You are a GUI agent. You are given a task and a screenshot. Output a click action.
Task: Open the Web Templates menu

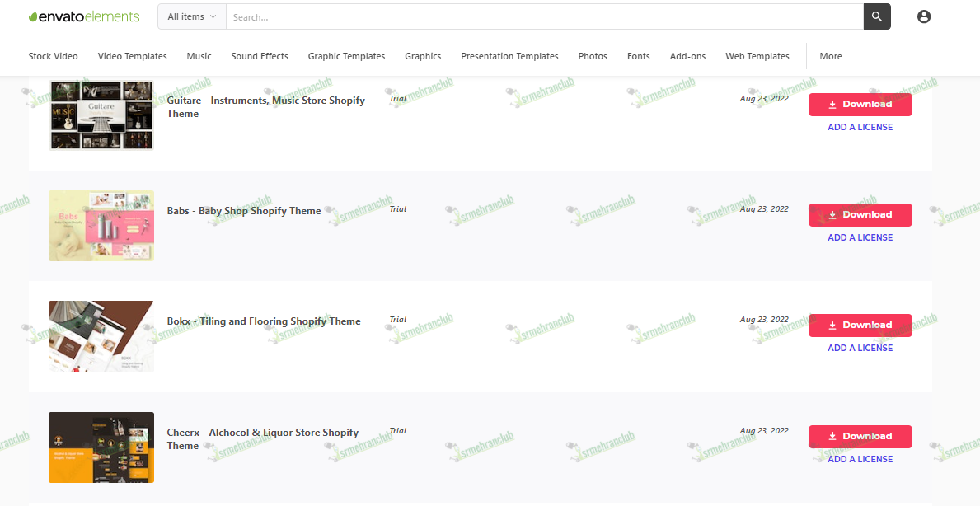(x=757, y=56)
